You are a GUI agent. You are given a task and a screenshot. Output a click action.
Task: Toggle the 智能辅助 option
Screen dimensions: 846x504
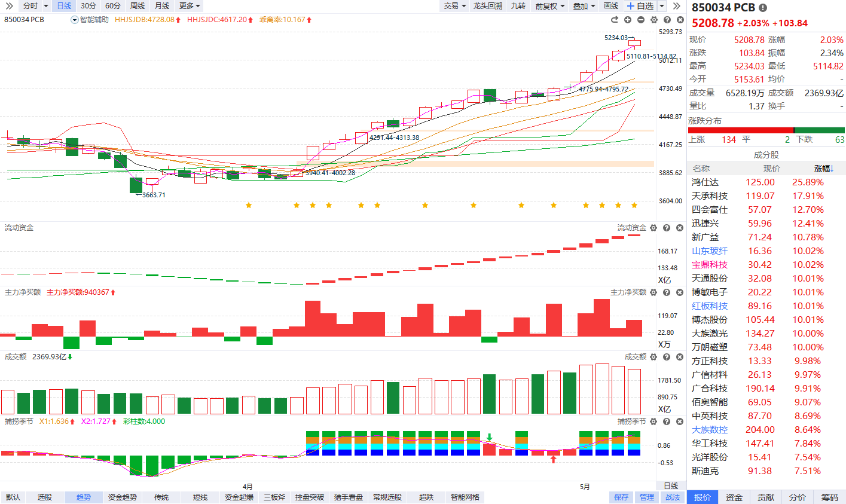[x=90, y=20]
